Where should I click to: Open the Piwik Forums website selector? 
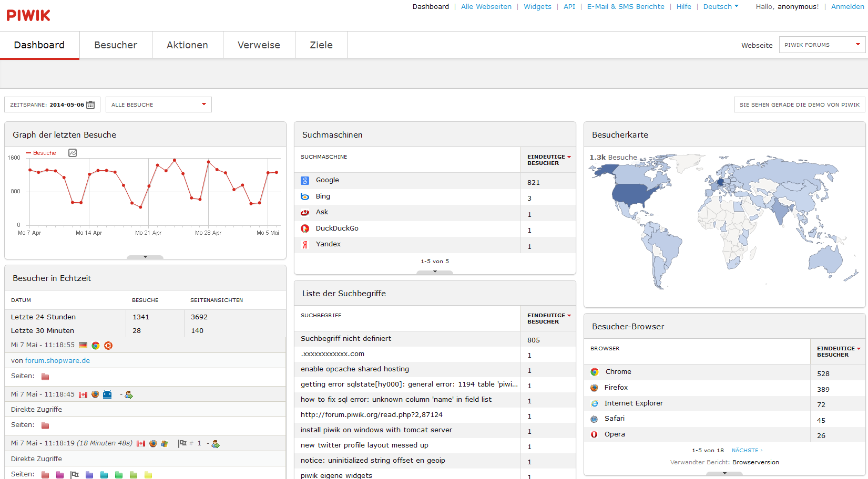pyautogui.click(x=821, y=45)
